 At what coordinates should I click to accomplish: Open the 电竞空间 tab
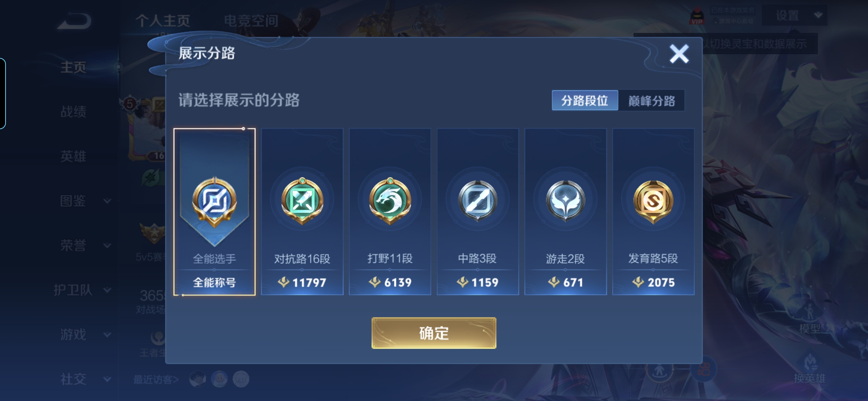(251, 21)
